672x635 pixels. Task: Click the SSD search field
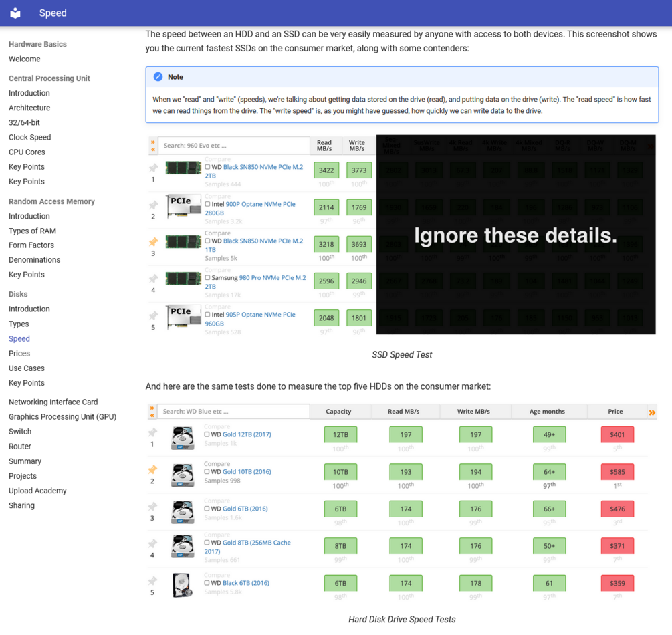coord(234,146)
